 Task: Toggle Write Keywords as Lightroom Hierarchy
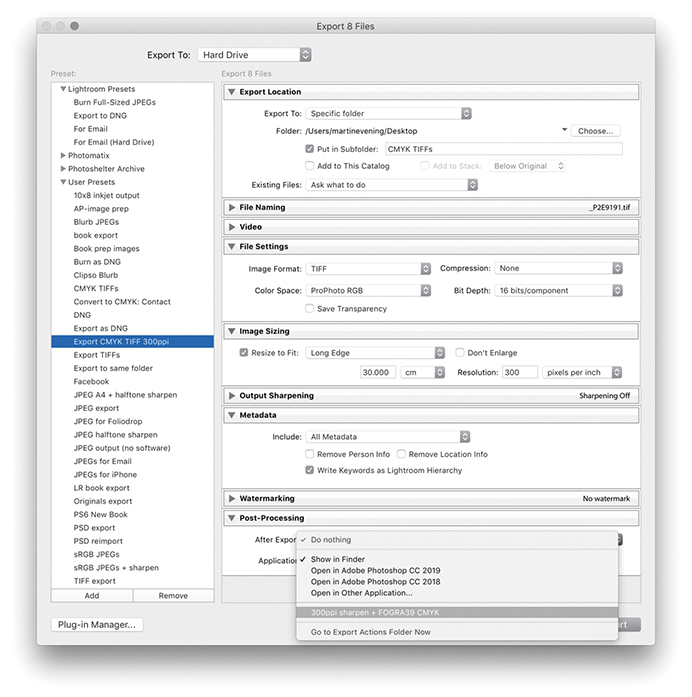[310, 470]
